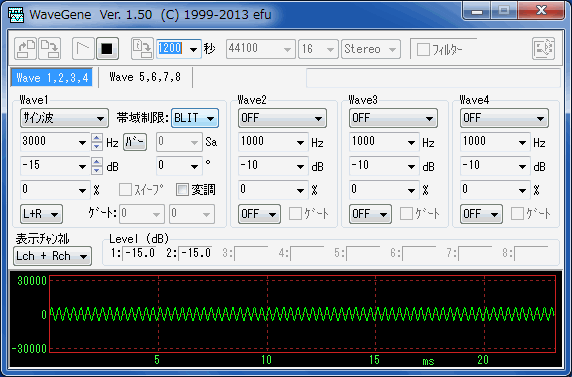Image resolution: width=572 pixels, height=377 pixels.
Task: Start playback with the play icon
Action: pos(83,49)
